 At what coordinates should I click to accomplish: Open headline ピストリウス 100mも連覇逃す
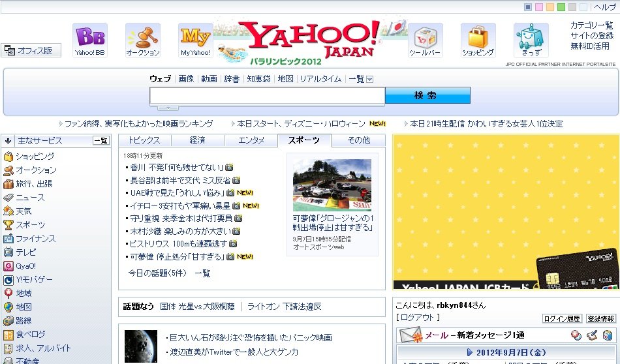click(179, 244)
